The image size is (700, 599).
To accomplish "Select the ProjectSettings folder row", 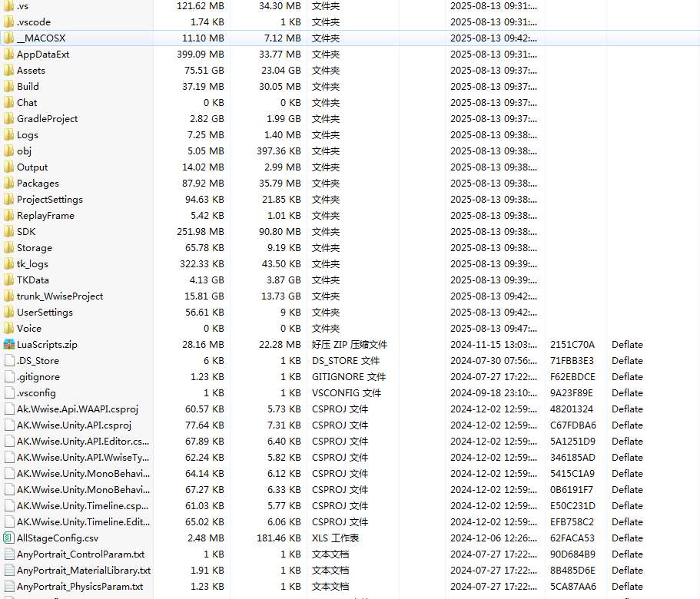I will pyautogui.click(x=50, y=200).
